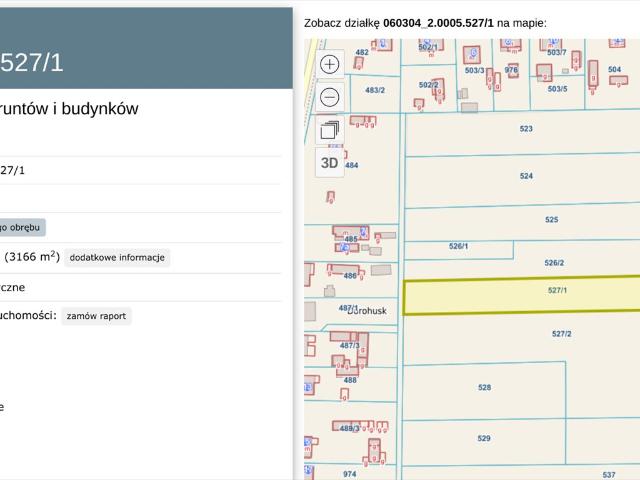Zoom out on the map
This screenshot has height=480, width=640.
[330, 97]
